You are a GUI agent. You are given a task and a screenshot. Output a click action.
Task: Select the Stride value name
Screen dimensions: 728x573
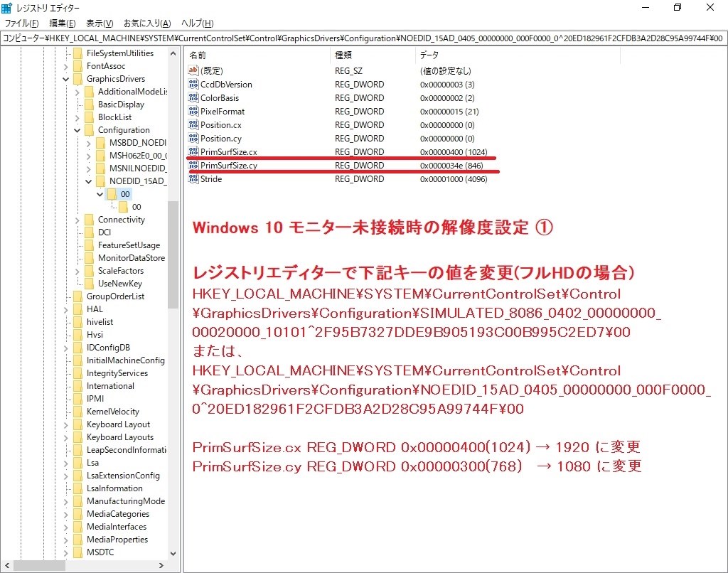pos(210,178)
